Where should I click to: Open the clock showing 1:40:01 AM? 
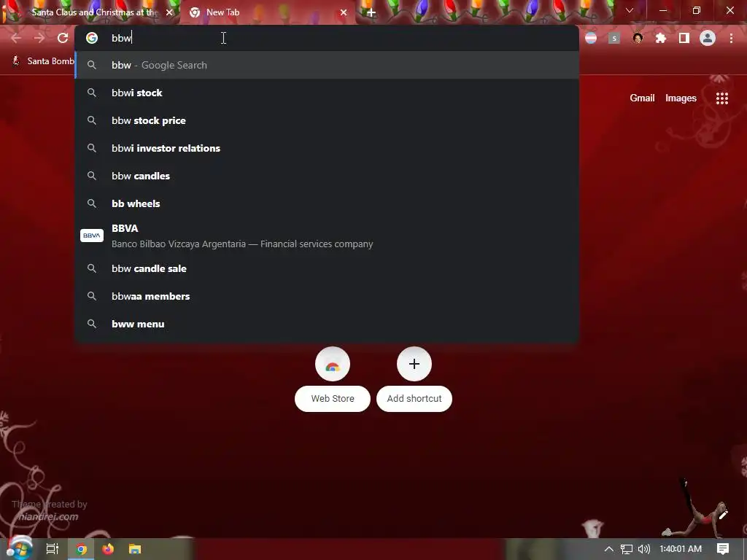click(x=681, y=549)
